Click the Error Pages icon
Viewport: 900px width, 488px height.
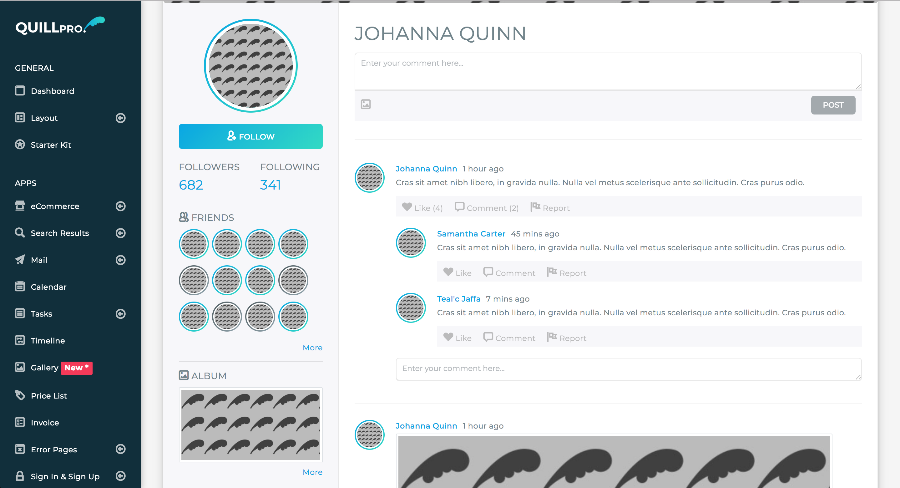pyautogui.click(x=20, y=450)
